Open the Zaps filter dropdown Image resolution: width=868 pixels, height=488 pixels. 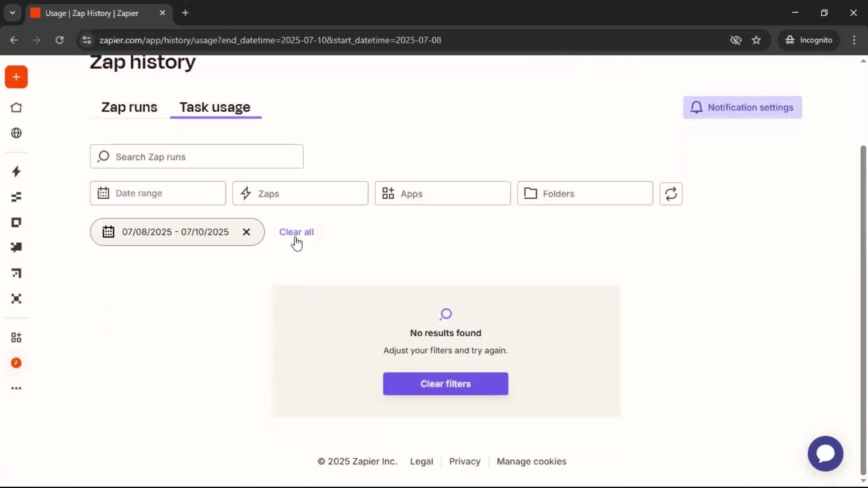pyautogui.click(x=300, y=193)
